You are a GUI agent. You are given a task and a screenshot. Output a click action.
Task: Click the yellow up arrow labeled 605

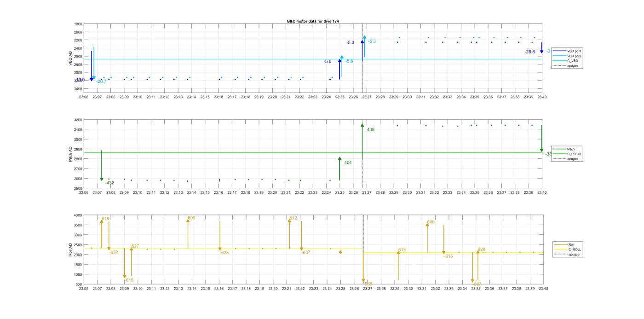click(188, 234)
